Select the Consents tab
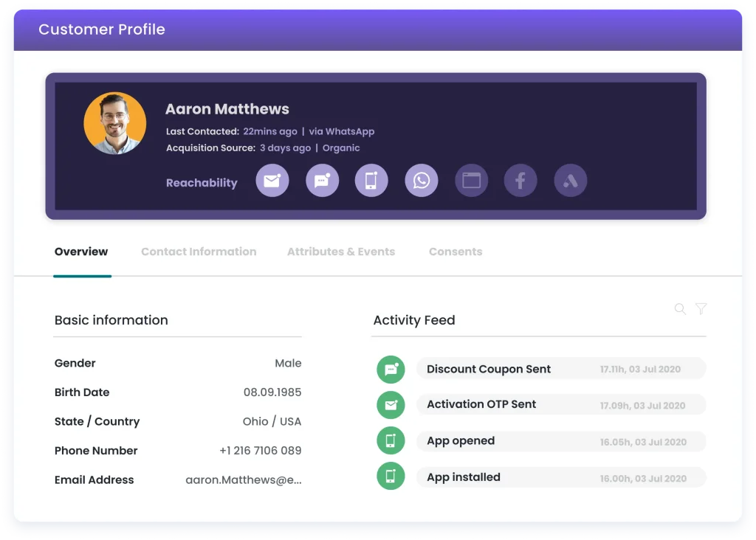Image resolution: width=756 pixels, height=540 pixels. pos(456,252)
